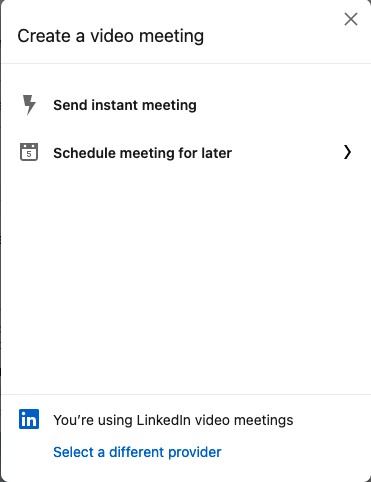This screenshot has height=482, width=371.
Task: Change the video meeting provider
Action: pos(137,452)
